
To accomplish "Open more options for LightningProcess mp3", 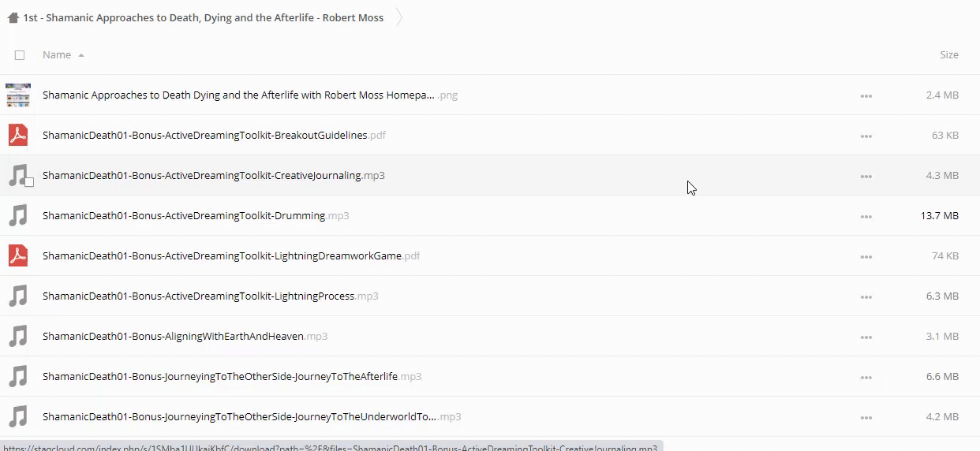I will (x=866, y=297).
